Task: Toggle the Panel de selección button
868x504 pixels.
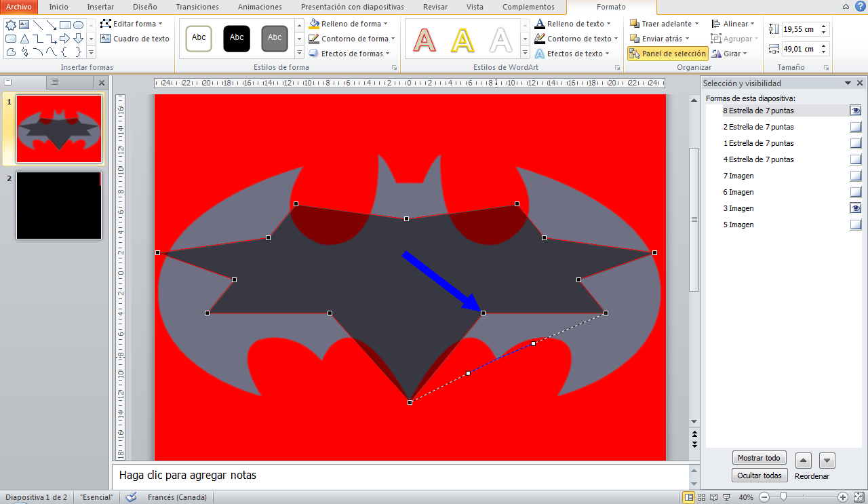Action: pyautogui.click(x=668, y=54)
